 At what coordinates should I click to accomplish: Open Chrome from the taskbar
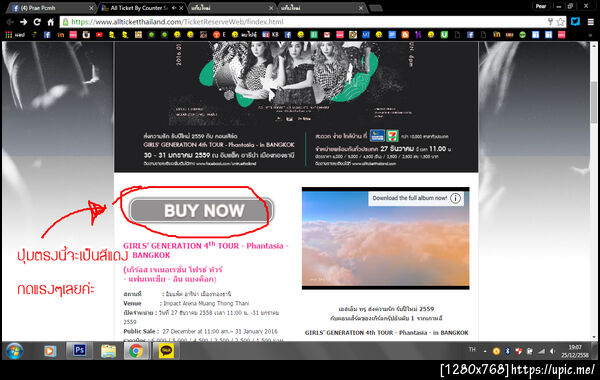[x=136, y=351]
